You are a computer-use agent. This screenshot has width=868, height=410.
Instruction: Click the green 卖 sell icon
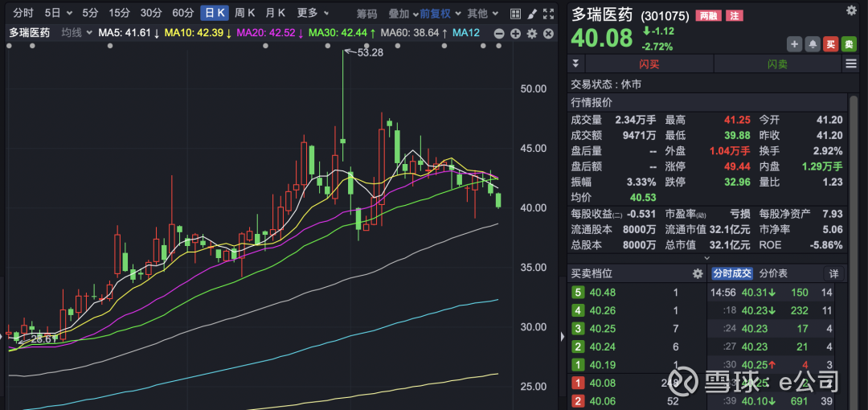[849, 43]
